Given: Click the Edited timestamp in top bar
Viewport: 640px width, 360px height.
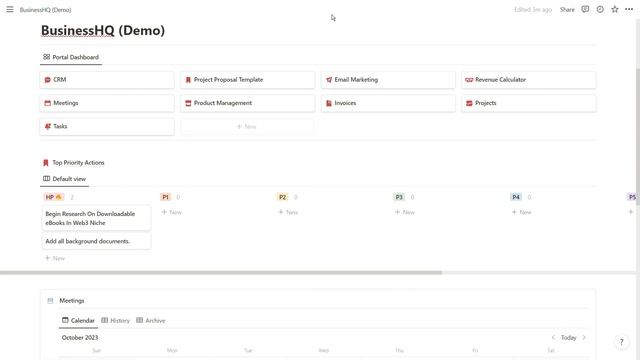Looking at the screenshot, I should pyautogui.click(x=533, y=9).
